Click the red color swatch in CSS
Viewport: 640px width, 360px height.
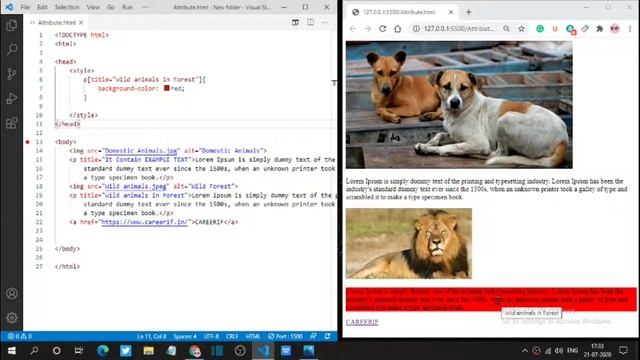tap(167, 88)
